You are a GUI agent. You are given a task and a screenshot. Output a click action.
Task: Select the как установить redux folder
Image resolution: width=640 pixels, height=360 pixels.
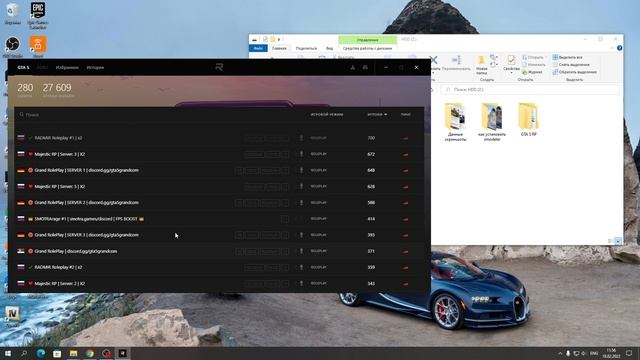(x=492, y=122)
